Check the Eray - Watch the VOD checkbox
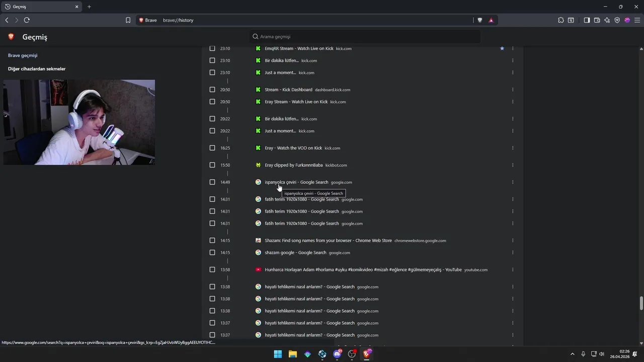Viewport: 644px width, 362px height. (212, 148)
